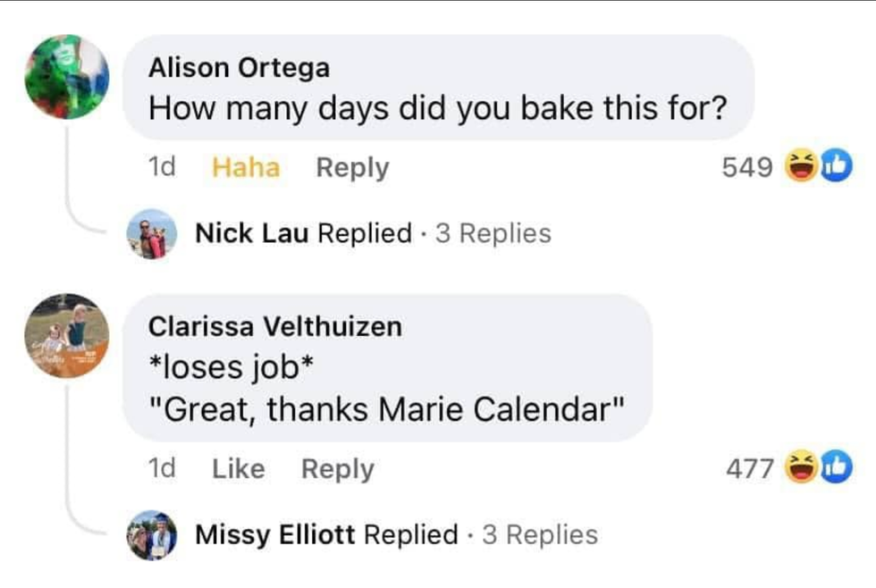Reply to Clarissa Velthuizen's comment

(x=337, y=469)
